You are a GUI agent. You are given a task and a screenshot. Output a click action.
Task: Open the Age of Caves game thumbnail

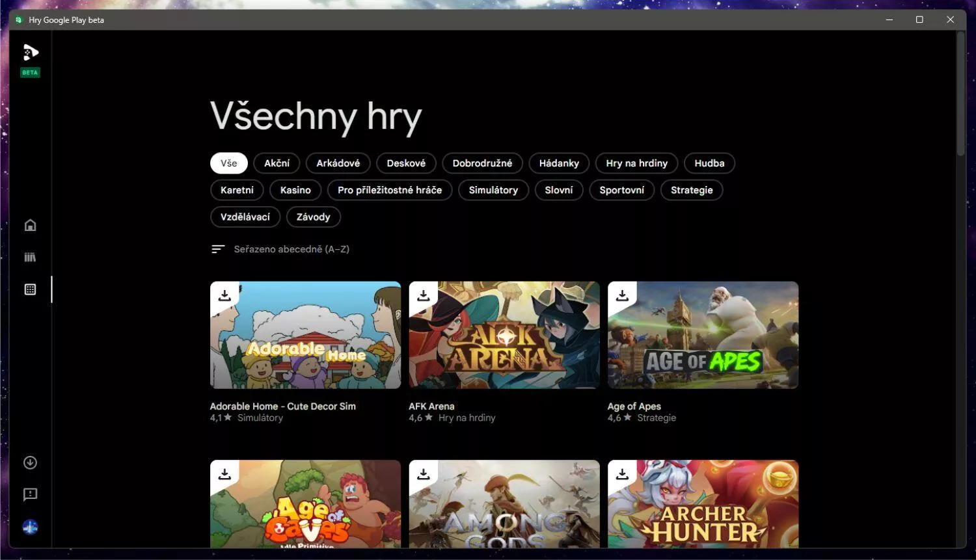305,504
